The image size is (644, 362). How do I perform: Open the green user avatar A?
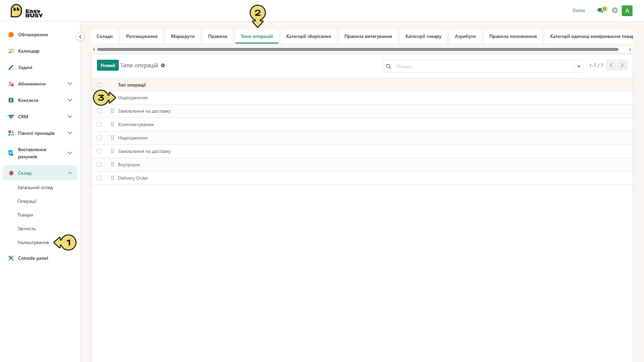click(x=627, y=11)
